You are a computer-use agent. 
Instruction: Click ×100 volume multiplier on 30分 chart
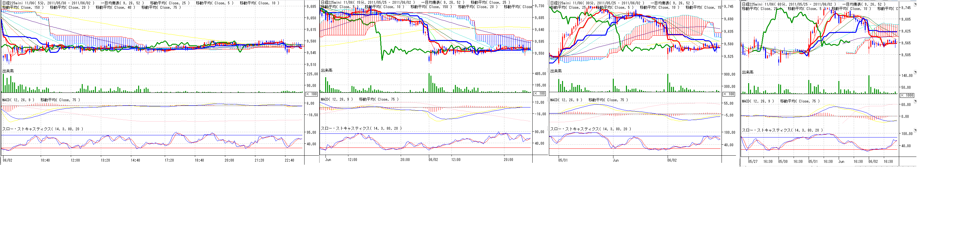tap(729, 94)
